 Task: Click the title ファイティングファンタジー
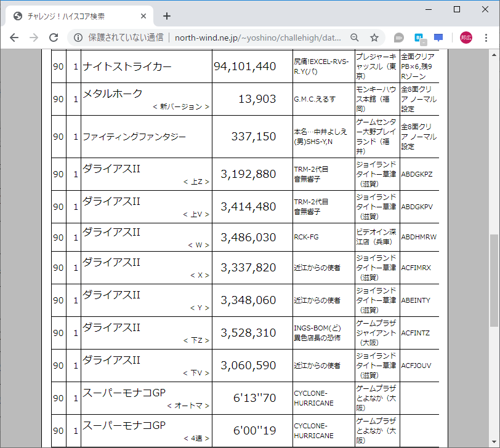tap(134, 137)
